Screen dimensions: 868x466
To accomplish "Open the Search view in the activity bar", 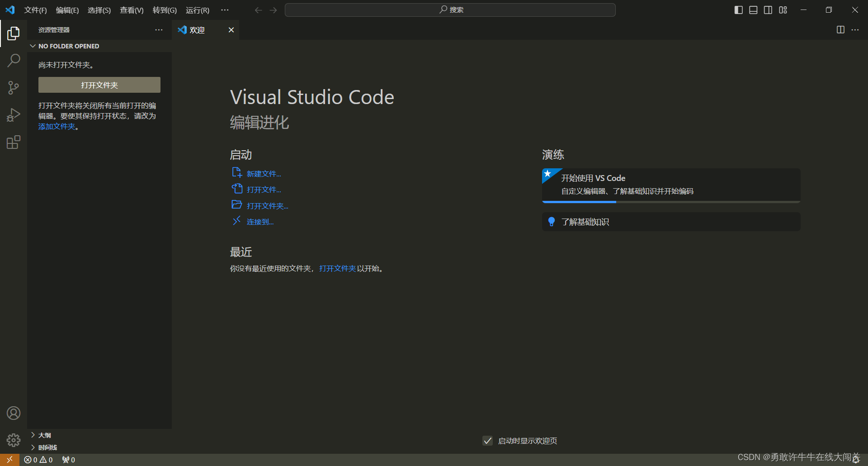I will coord(14,60).
